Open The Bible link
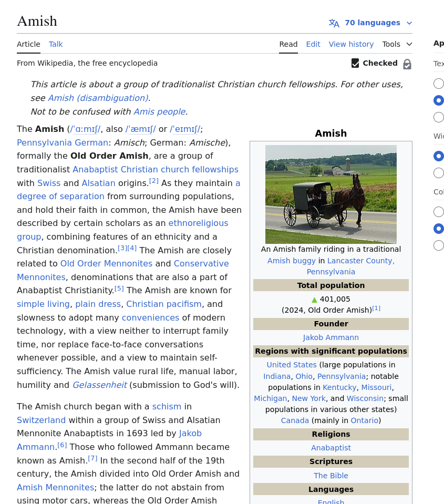The height and width of the screenshot is (504, 444). click(331, 476)
